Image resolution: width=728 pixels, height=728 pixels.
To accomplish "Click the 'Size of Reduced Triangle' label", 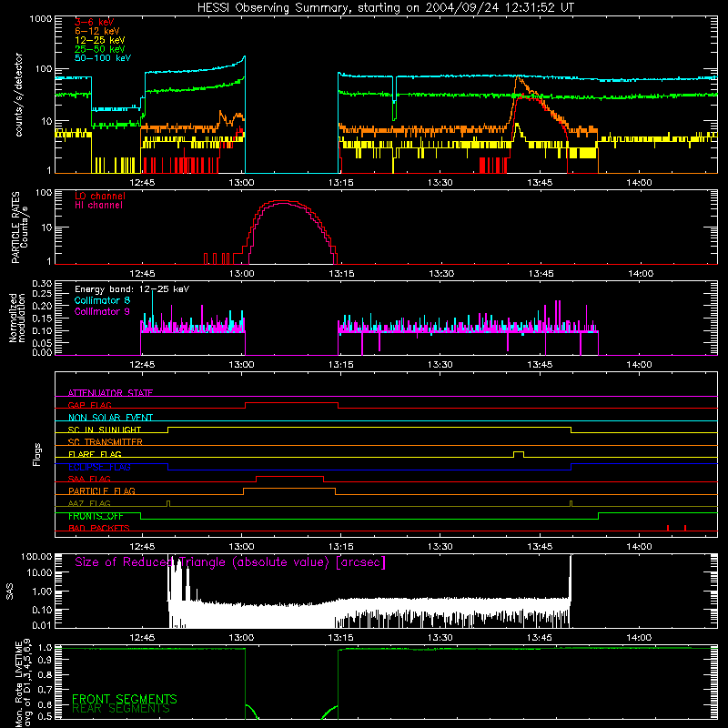I will pos(230,562).
